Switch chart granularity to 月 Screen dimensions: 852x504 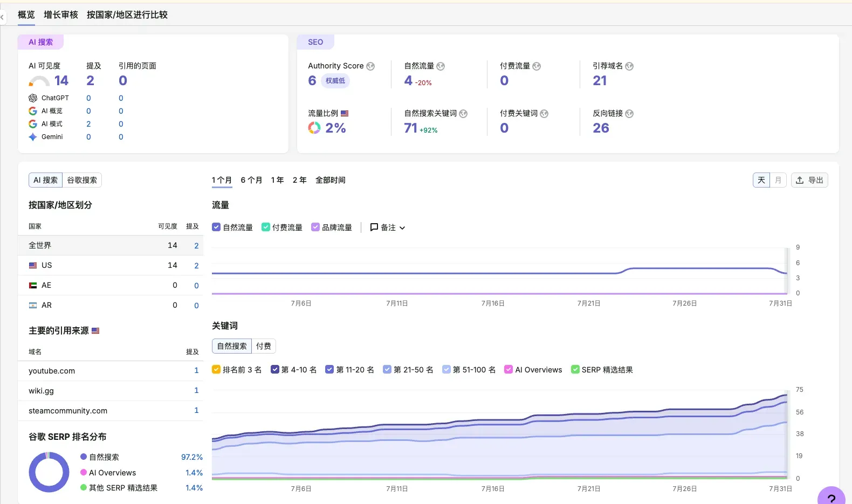pos(778,180)
